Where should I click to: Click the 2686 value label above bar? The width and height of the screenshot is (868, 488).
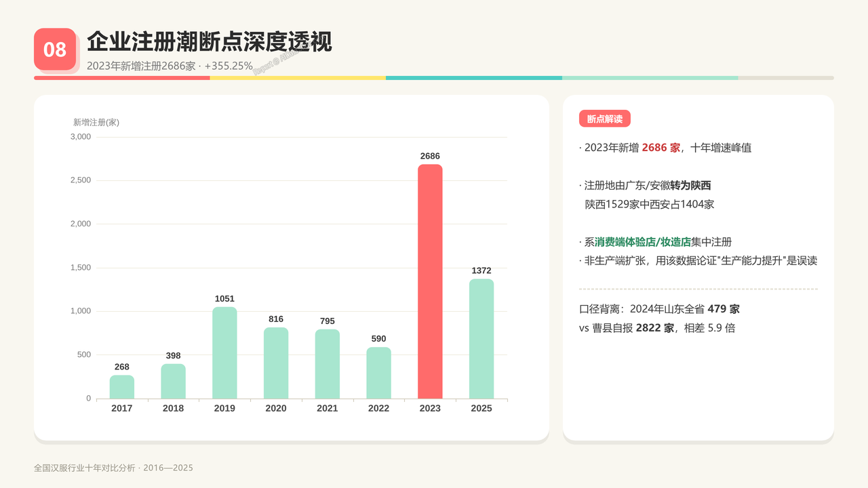click(x=430, y=156)
